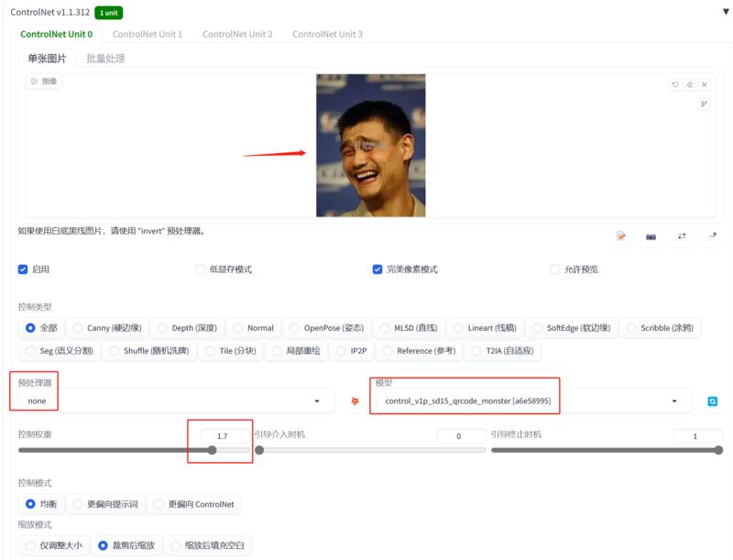The height and width of the screenshot is (560, 733).
Task: Open the webcam input icon
Action: coord(651,236)
